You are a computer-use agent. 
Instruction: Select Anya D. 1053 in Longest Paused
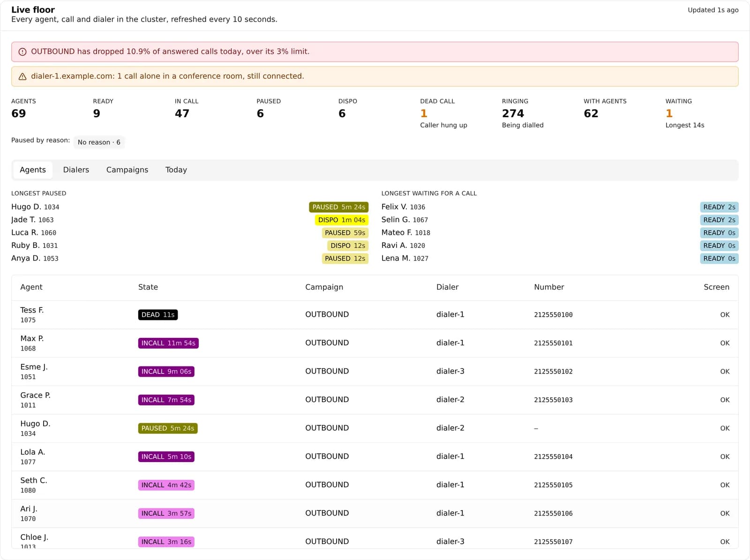pos(35,258)
